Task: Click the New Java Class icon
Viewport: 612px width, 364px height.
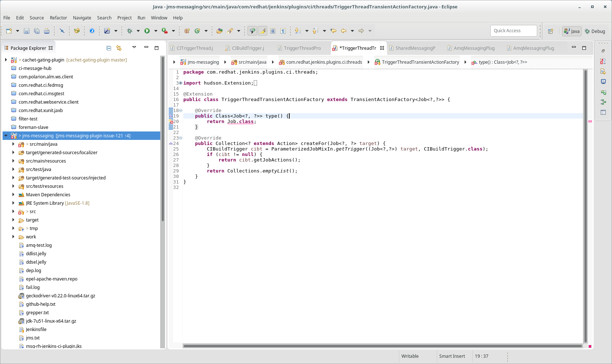Action: (197, 31)
